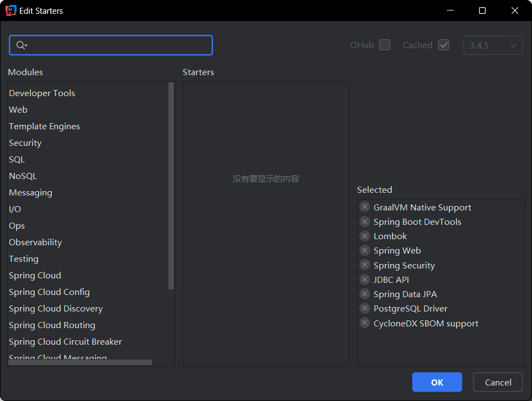Viewport: 532px width, 401px height.
Task: Click the Cancel button
Action: click(498, 382)
